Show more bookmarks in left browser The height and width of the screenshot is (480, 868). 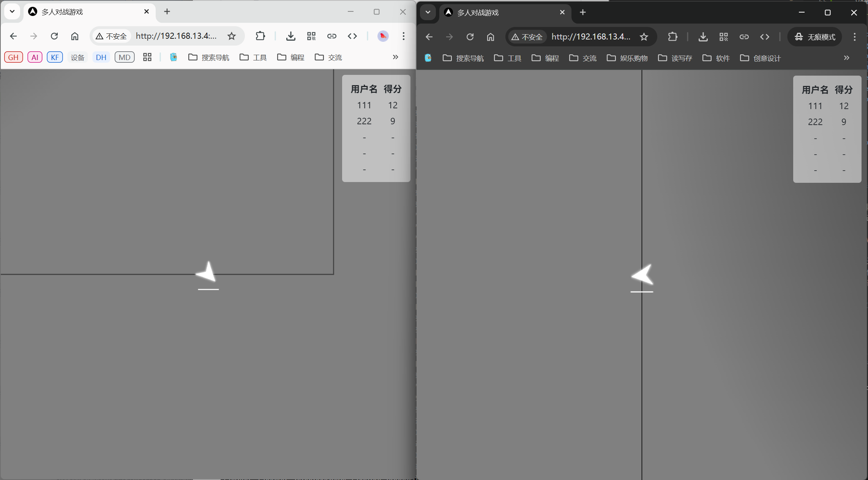(395, 57)
